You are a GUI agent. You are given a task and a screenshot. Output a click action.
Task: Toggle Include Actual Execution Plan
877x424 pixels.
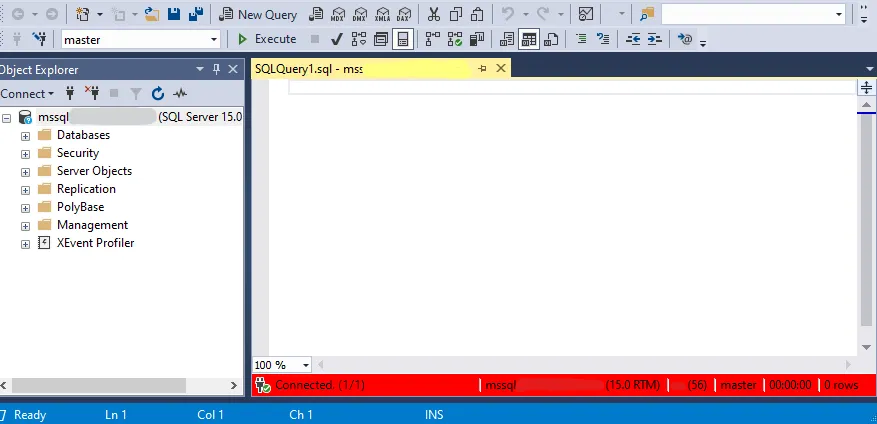[432, 39]
